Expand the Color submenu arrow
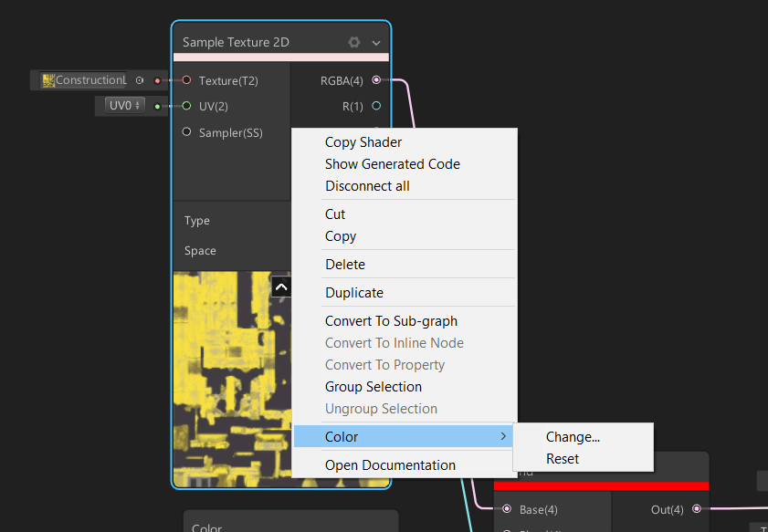Image resolution: width=768 pixels, height=532 pixels. tap(504, 436)
